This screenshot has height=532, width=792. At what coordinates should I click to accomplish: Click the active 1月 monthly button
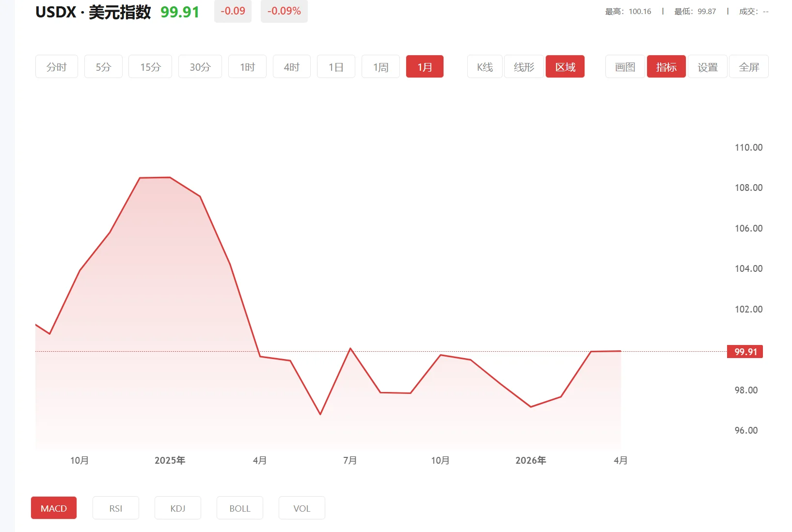[425, 67]
